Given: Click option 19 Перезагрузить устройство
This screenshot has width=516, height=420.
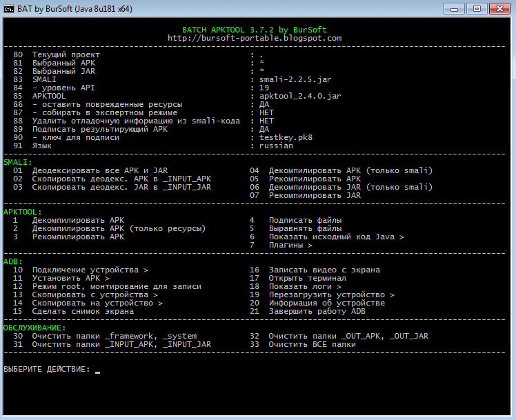Looking at the screenshot, I should 322,294.
